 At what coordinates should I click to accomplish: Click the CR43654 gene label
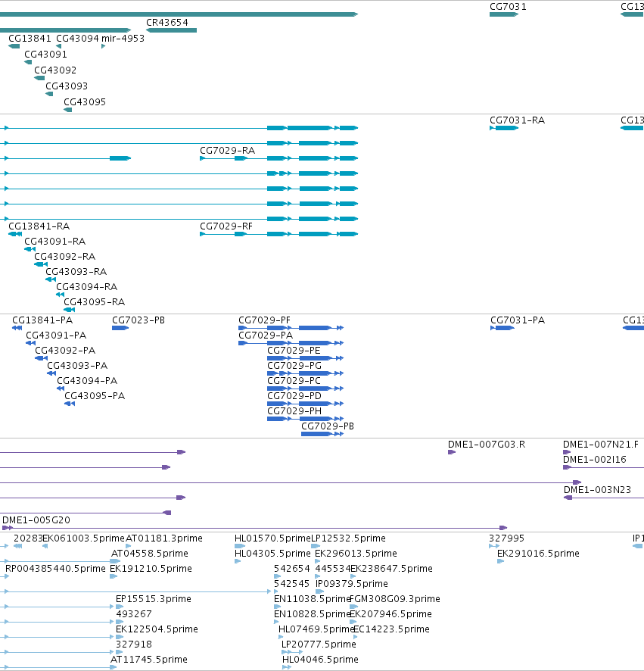coord(166,23)
